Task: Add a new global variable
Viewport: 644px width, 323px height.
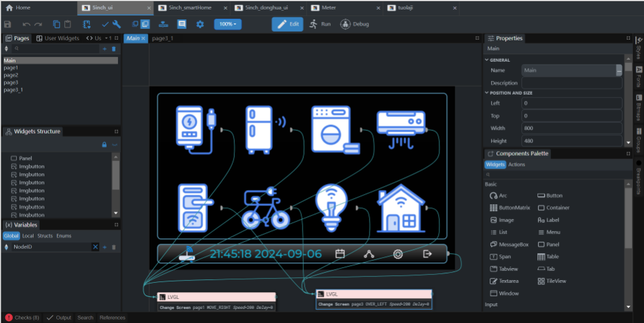Action: click(105, 247)
